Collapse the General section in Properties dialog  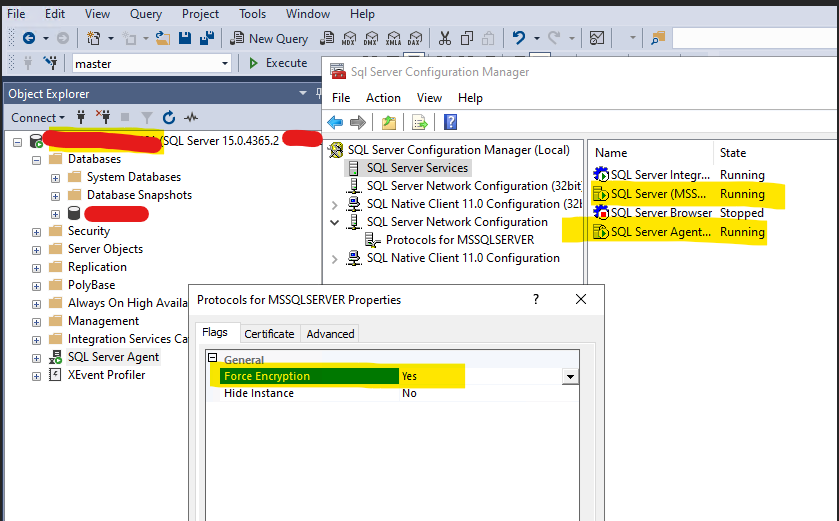pyautogui.click(x=213, y=358)
